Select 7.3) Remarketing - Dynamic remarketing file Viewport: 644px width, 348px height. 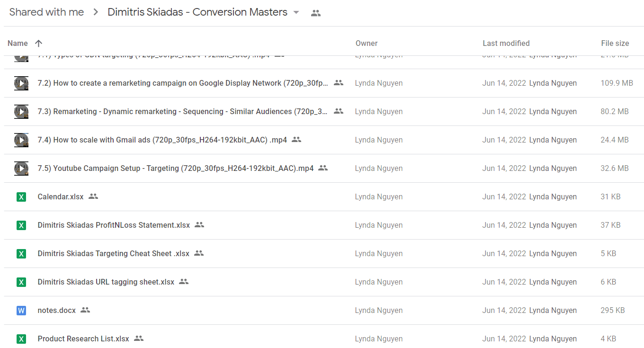coord(183,112)
